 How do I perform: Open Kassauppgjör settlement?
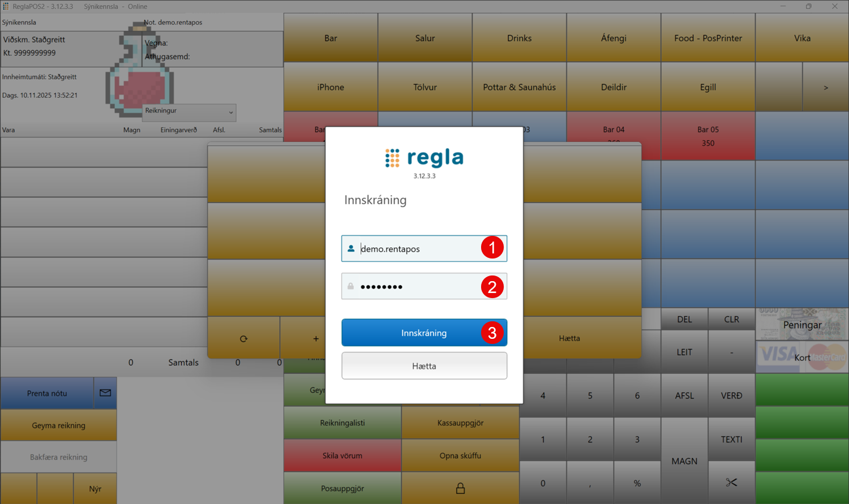(x=460, y=423)
